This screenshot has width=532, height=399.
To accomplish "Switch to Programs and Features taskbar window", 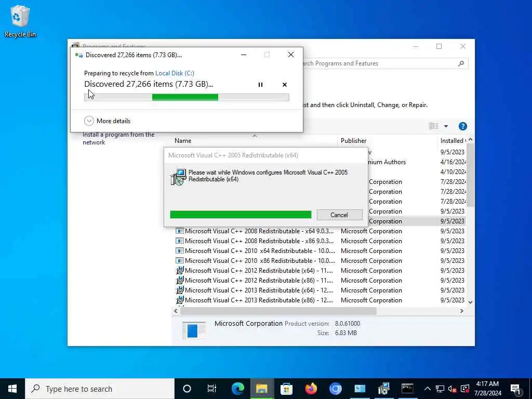I will (360, 389).
